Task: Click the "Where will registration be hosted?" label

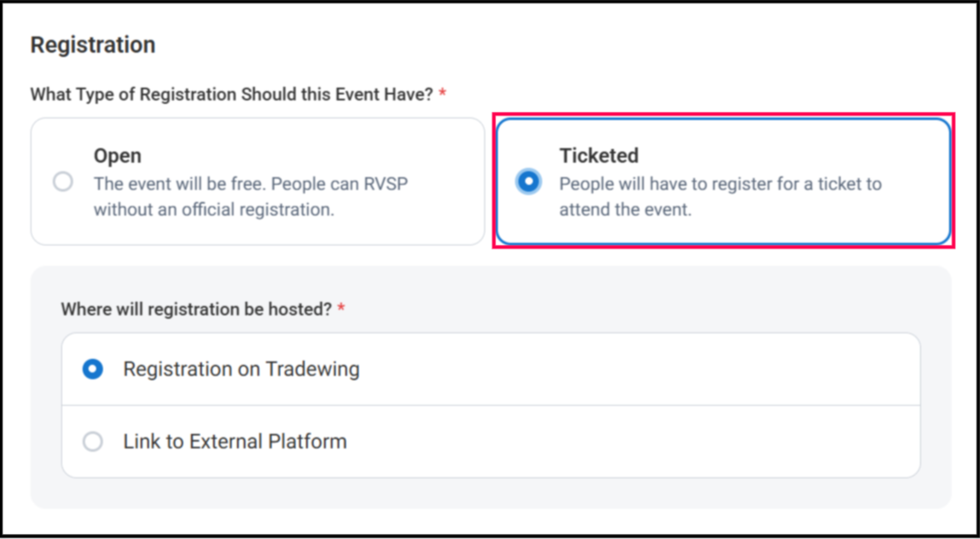Action: pos(196,309)
